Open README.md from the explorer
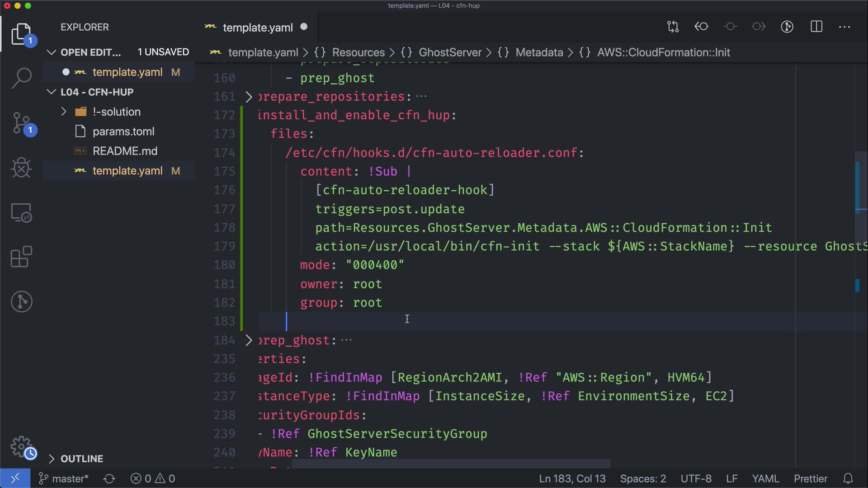Image resolution: width=868 pixels, height=488 pixels. tap(125, 151)
